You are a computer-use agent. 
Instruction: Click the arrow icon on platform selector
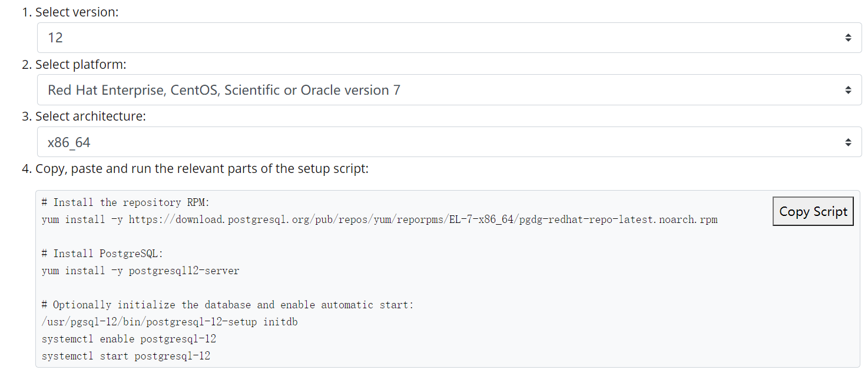tap(848, 90)
